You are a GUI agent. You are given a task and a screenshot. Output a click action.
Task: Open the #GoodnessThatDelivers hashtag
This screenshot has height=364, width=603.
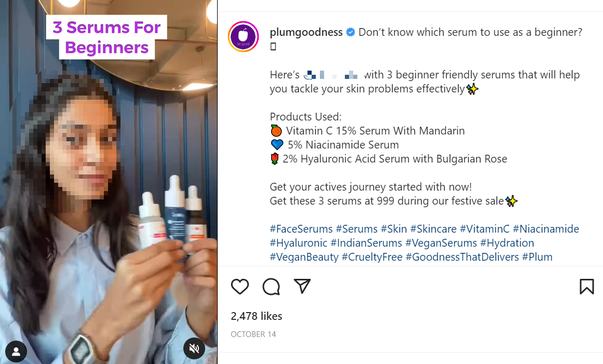click(462, 257)
